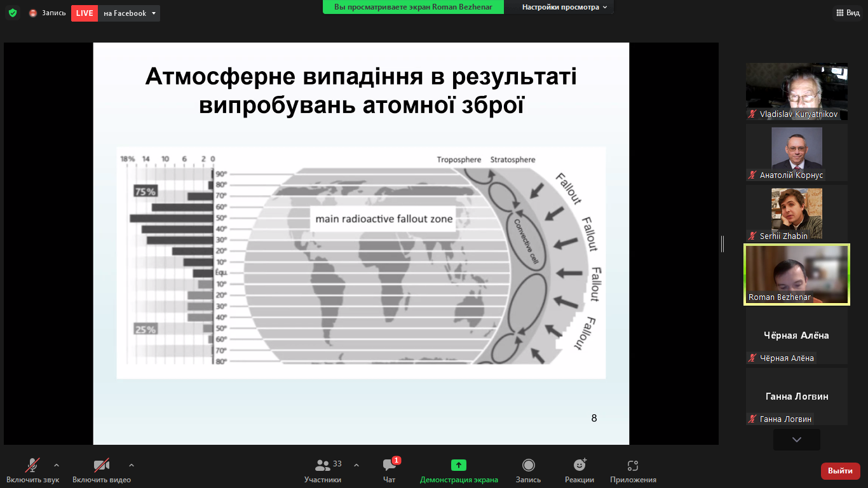Open the Чат chat panel

click(390, 471)
